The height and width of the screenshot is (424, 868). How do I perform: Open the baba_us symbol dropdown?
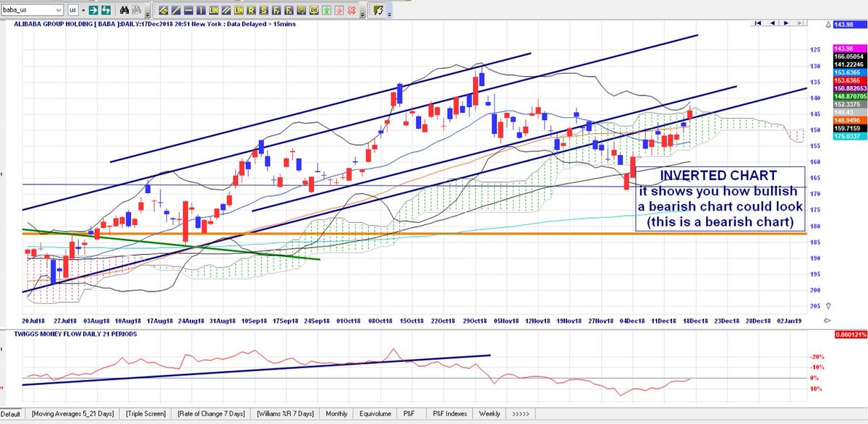point(57,11)
